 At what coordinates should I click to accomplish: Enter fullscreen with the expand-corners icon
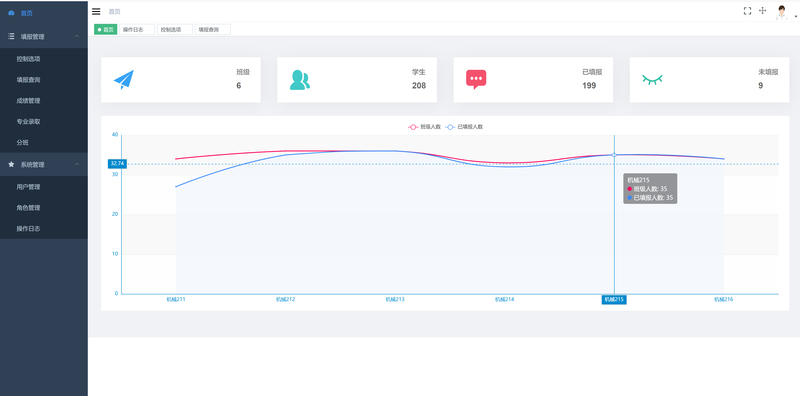pyautogui.click(x=747, y=11)
